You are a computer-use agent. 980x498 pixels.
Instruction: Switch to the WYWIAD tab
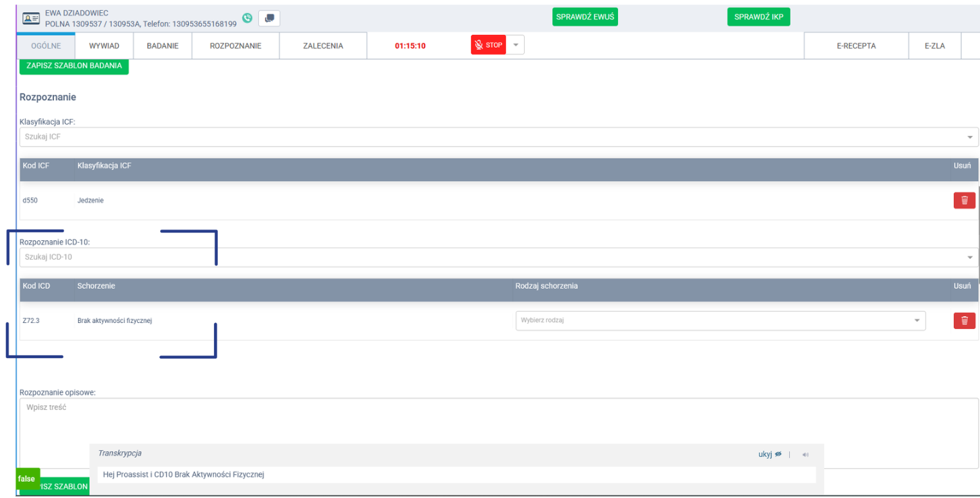tap(104, 46)
